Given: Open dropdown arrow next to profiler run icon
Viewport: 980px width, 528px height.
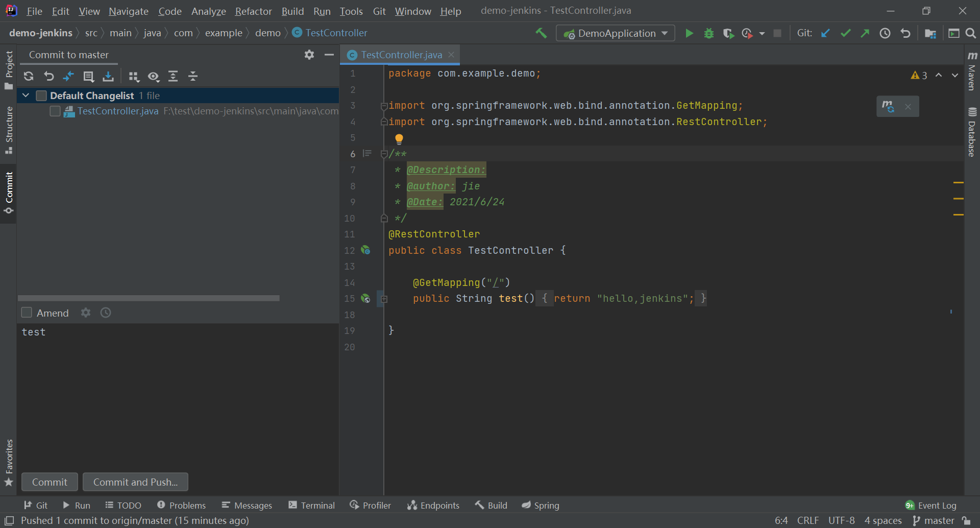Looking at the screenshot, I should pyautogui.click(x=762, y=34).
